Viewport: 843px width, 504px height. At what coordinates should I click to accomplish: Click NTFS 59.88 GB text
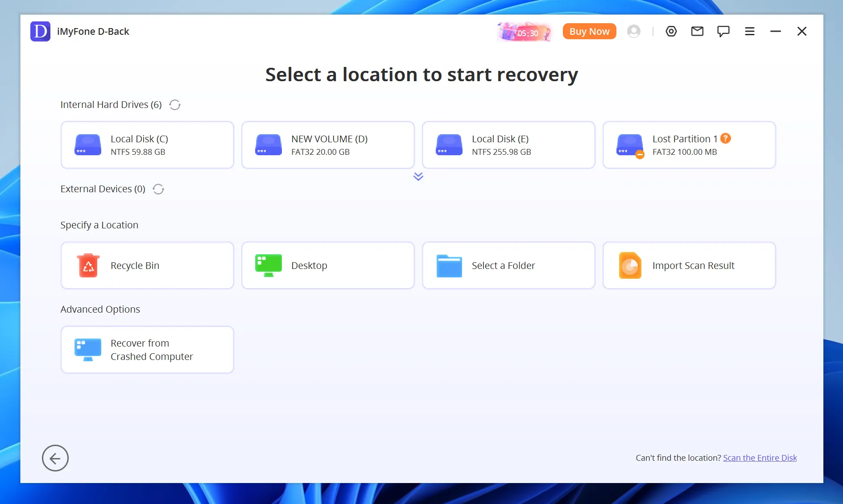138,152
